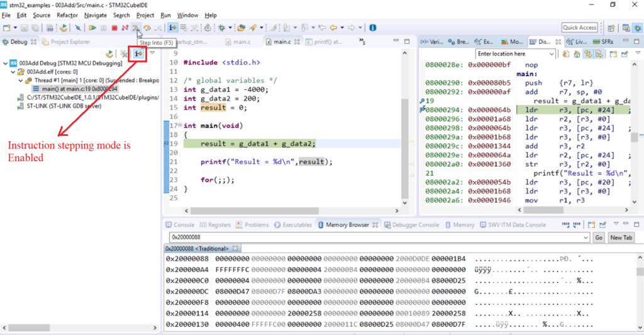This screenshot has width=644, height=335.
Task: Close the 0x20000088 Traditional memory tab
Action: tap(235, 248)
